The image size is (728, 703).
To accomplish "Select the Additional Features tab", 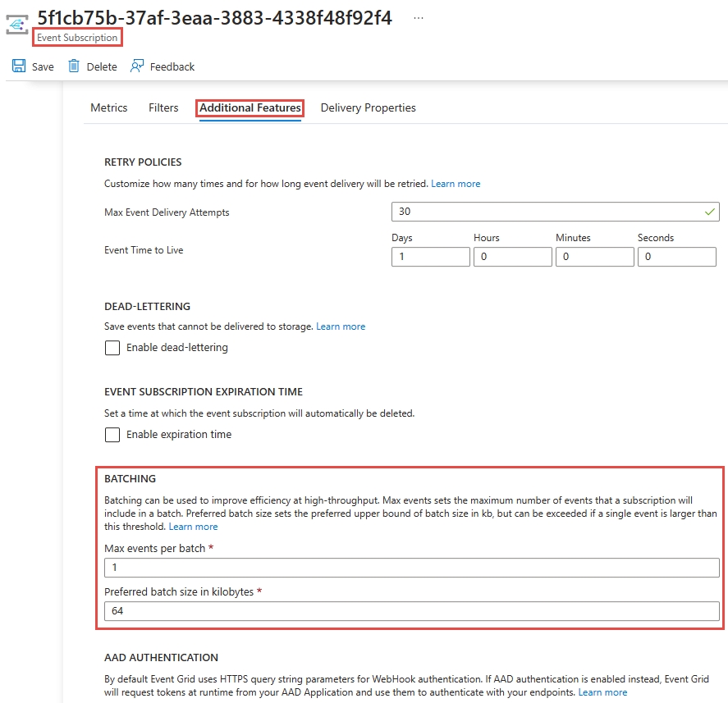I will tap(250, 107).
